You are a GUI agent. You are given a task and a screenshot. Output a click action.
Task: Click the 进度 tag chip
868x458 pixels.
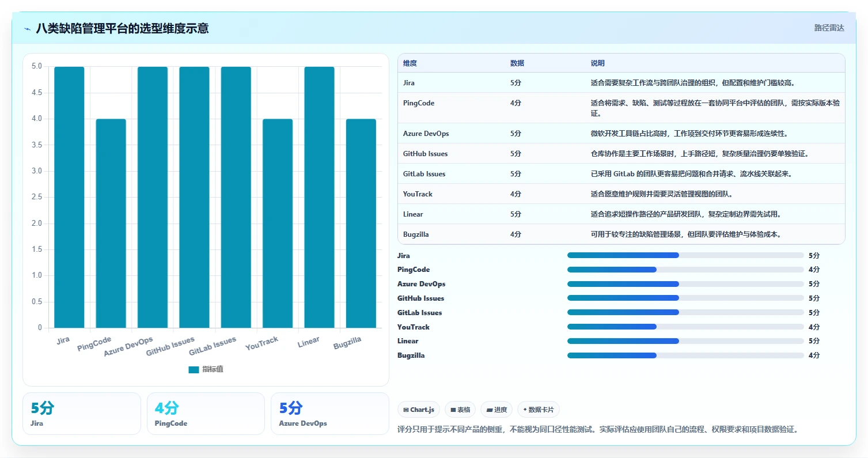[x=496, y=410]
